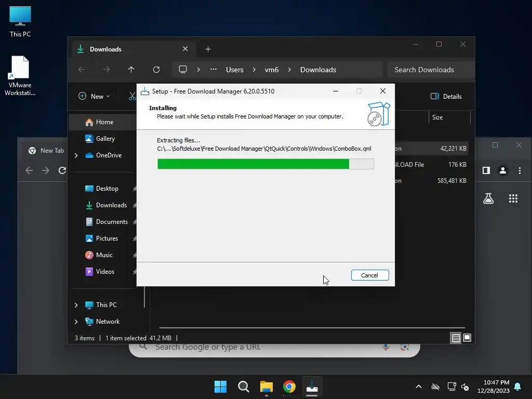The image size is (532, 399).
Task: Expand the Network tree node
Action: tap(76, 322)
